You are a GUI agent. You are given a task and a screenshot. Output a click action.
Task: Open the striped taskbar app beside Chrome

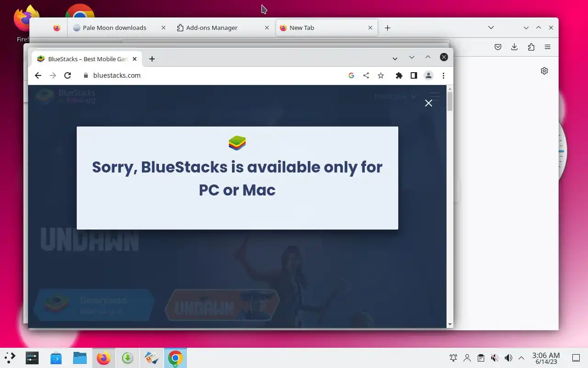pos(152,358)
